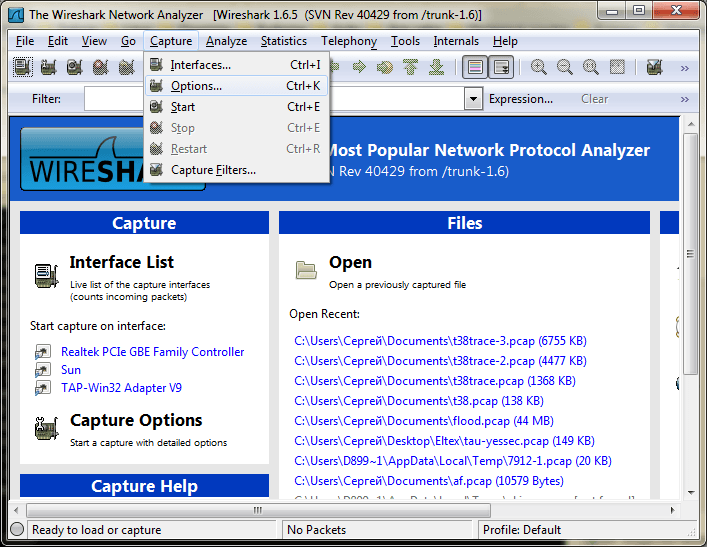
Task: Click the List Interfaces toolbar icon
Action: (23, 68)
